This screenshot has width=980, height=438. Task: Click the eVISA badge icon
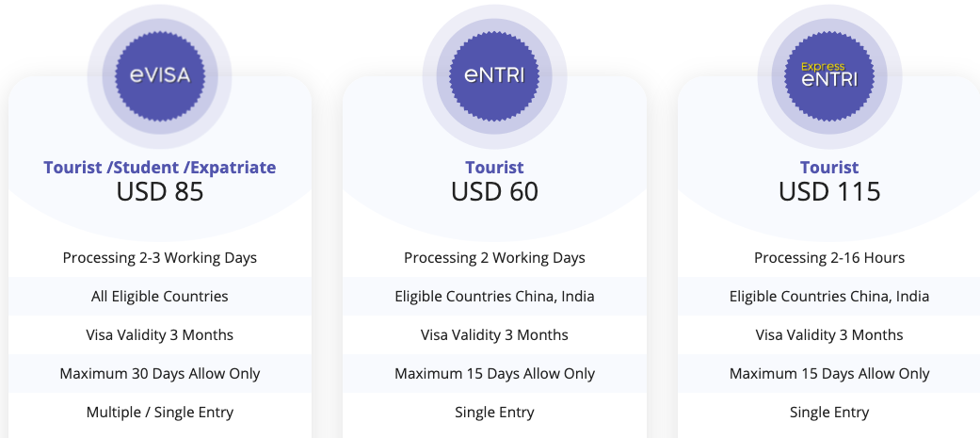[159, 75]
